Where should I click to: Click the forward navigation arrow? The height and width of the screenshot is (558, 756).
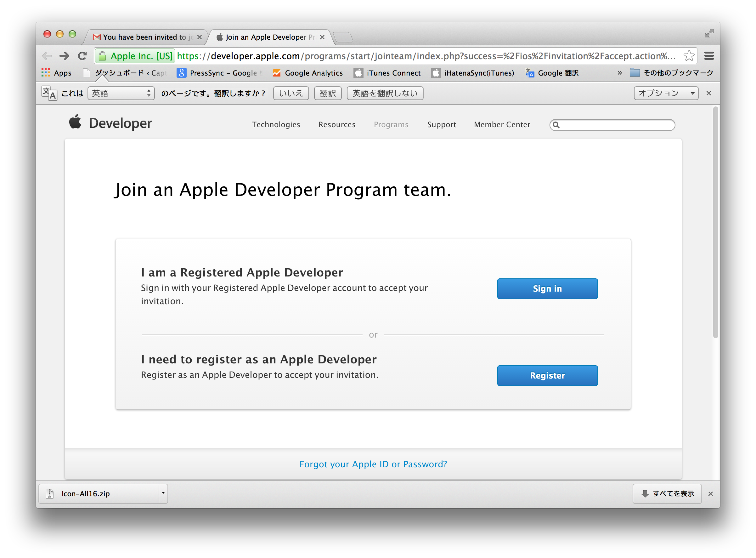tap(64, 56)
